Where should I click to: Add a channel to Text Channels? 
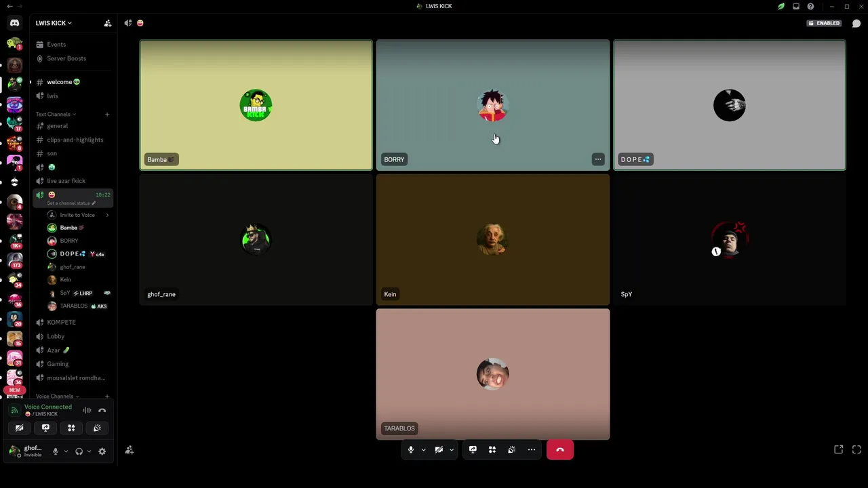[107, 114]
